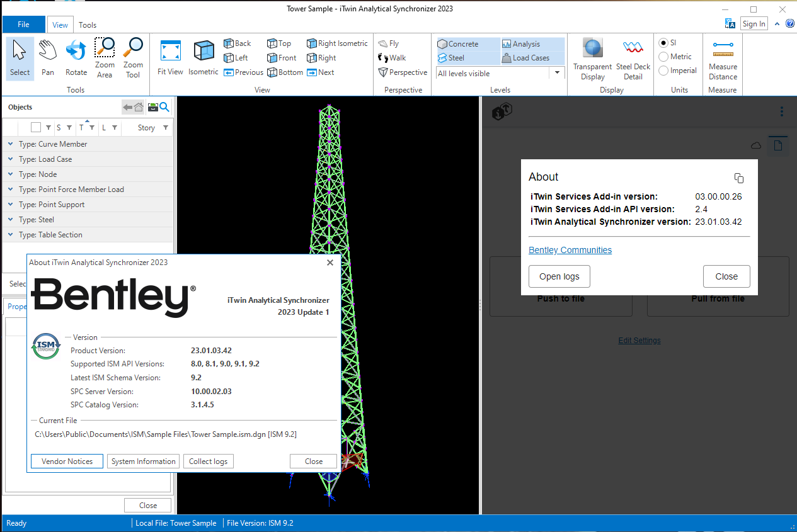The image size is (797, 532).
Task: Show the Front view
Action: (282, 58)
